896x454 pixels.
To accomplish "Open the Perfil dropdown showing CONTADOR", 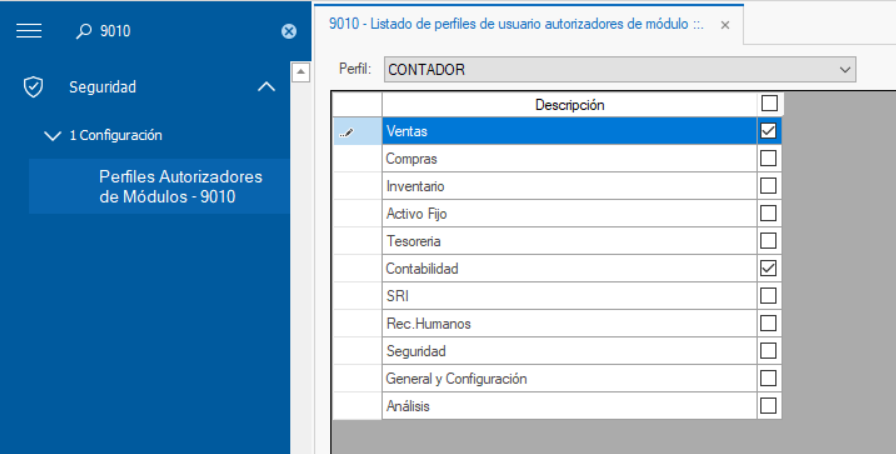I will pos(846,69).
